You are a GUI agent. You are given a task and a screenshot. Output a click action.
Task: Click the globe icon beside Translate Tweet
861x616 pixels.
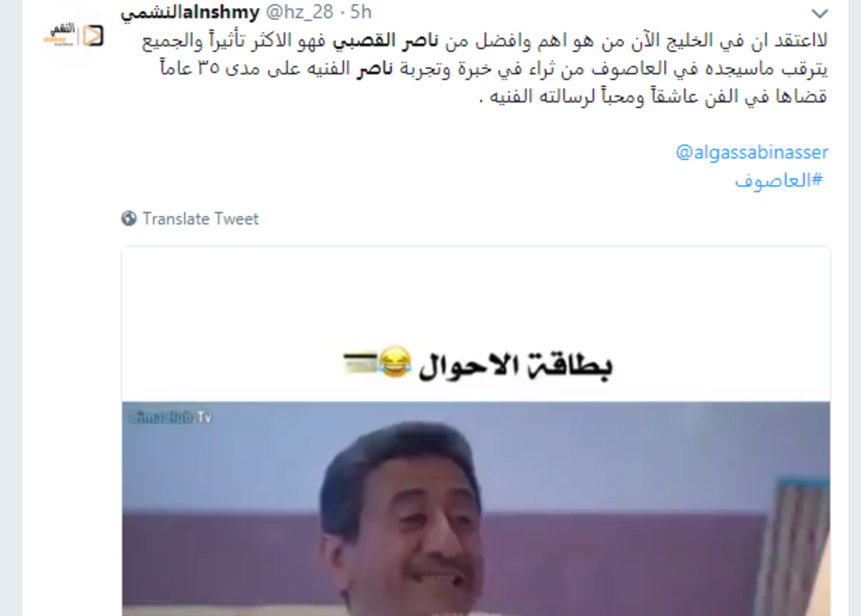click(129, 219)
